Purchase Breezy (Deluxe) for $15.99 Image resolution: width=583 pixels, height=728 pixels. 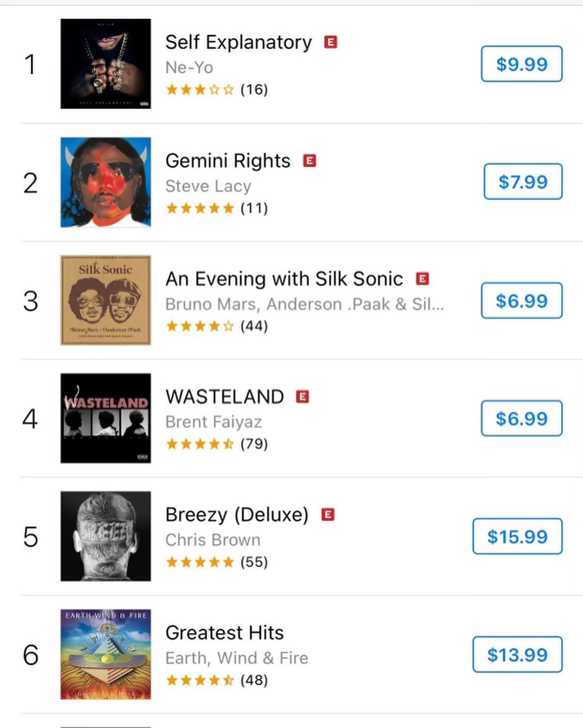tap(517, 536)
